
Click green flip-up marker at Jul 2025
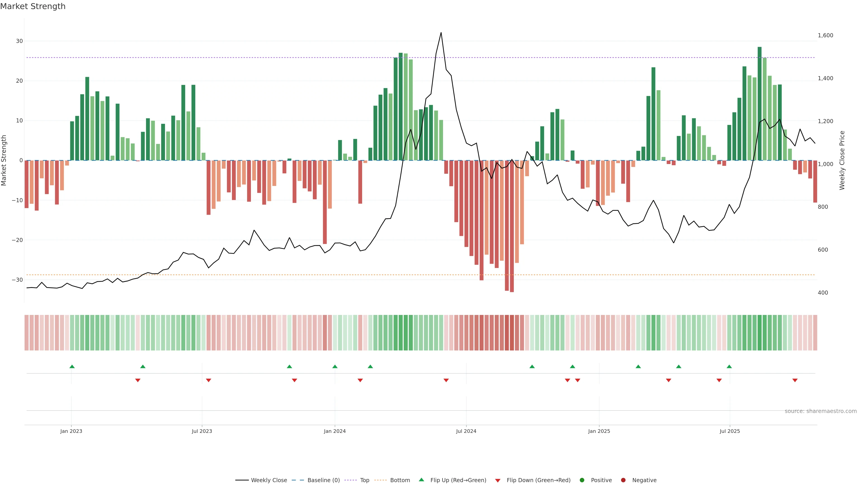pos(729,366)
